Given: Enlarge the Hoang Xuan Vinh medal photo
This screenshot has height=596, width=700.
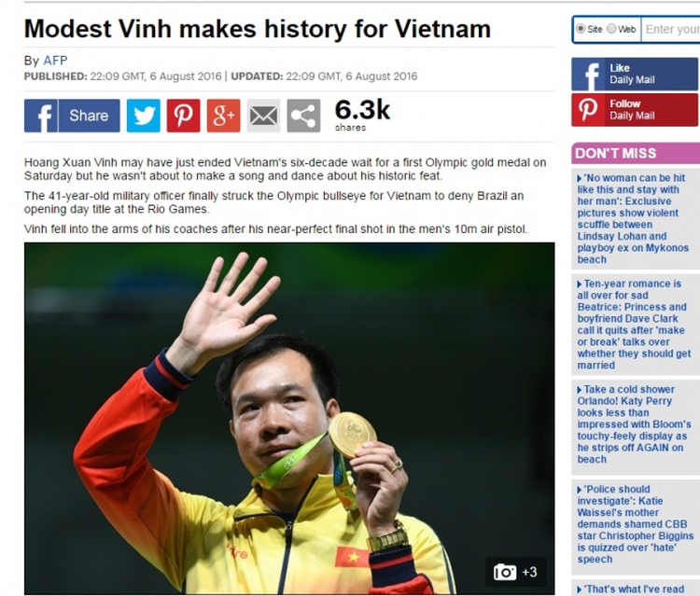Looking at the screenshot, I should tap(289, 419).
